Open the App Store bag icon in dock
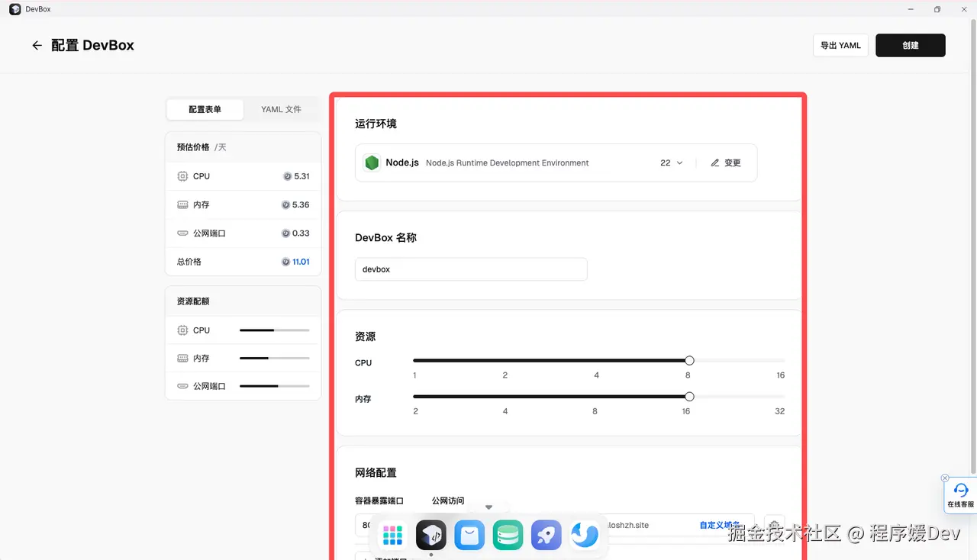Image resolution: width=977 pixels, height=560 pixels. coord(469,536)
